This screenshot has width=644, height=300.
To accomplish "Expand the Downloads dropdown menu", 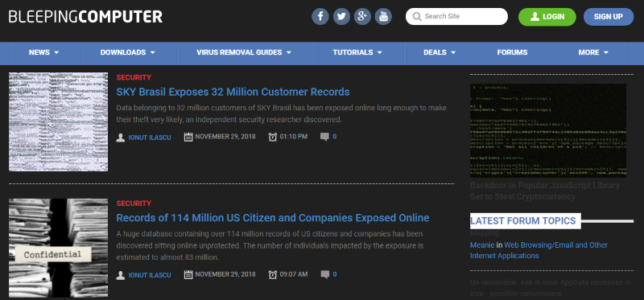I will tap(128, 52).
